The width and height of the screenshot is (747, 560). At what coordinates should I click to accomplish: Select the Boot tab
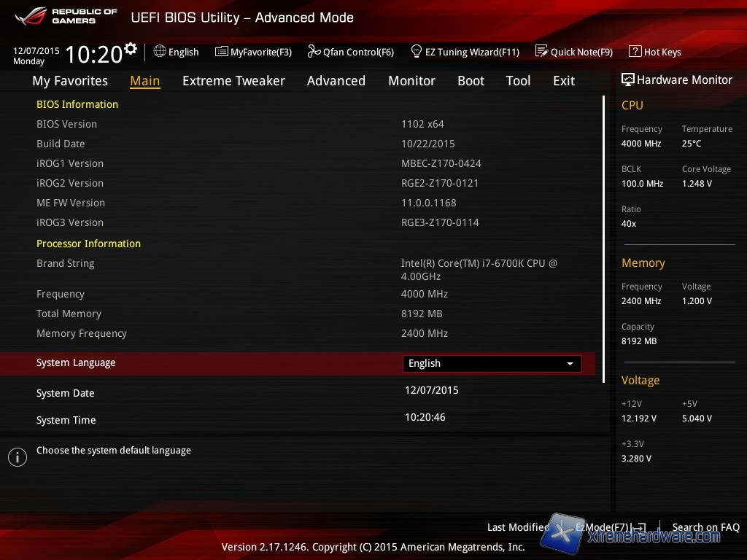click(x=471, y=81)
